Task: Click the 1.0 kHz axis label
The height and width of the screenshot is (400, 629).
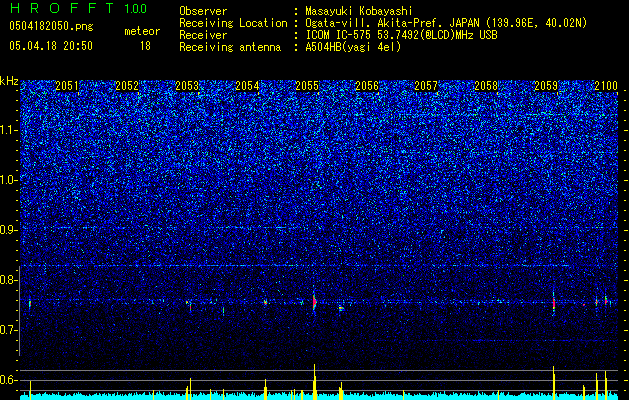Action: pos(9,180)
